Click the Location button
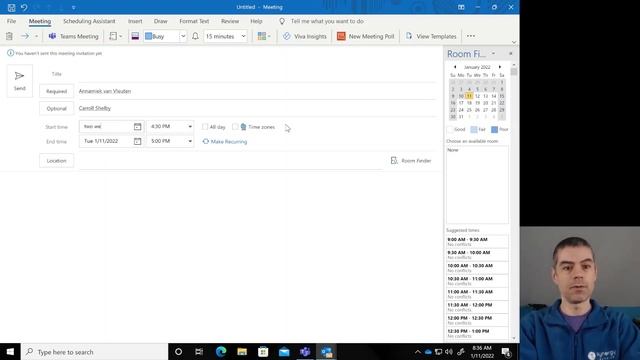Viewport: 640px width, 360px height. tap(56, 160)
